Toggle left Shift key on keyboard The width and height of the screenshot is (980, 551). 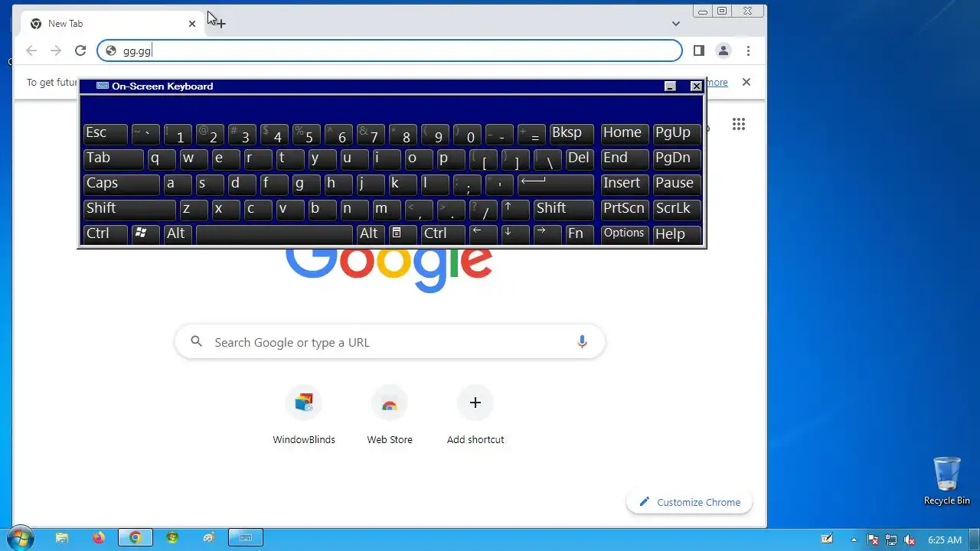pyautogui.click(x=129, y=210)
